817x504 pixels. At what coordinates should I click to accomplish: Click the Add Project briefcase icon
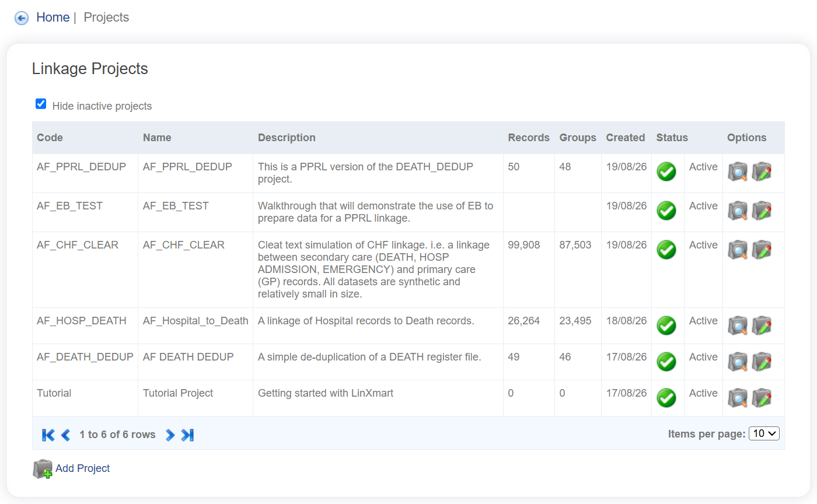43,469
